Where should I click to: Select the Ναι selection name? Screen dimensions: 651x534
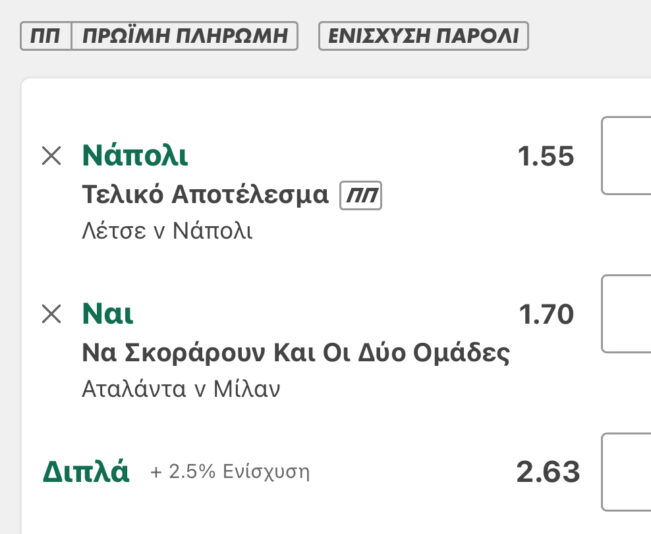[107, 314]
